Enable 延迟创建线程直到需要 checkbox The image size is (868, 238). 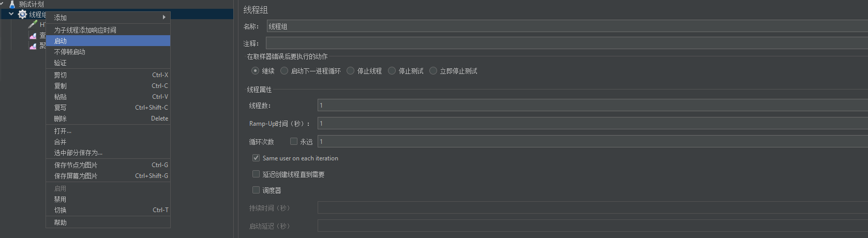coord(256,174)
